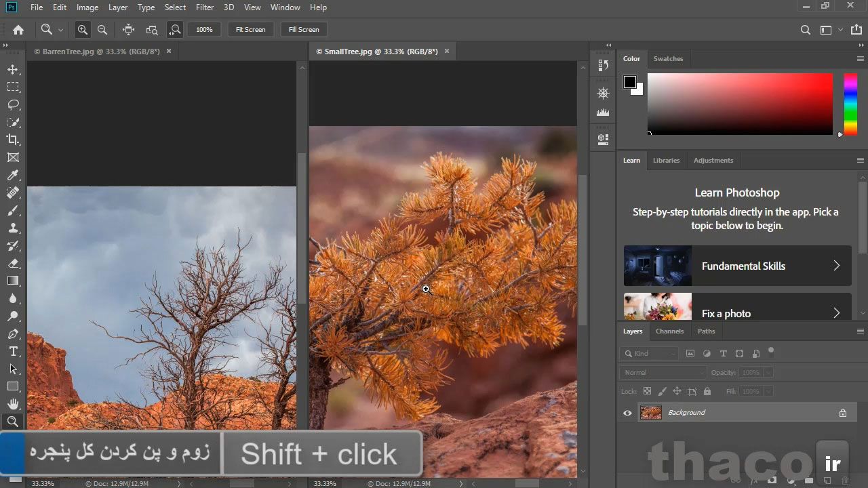Select the History Brush tool
868x488 pixels.
[x=13, y=245]
